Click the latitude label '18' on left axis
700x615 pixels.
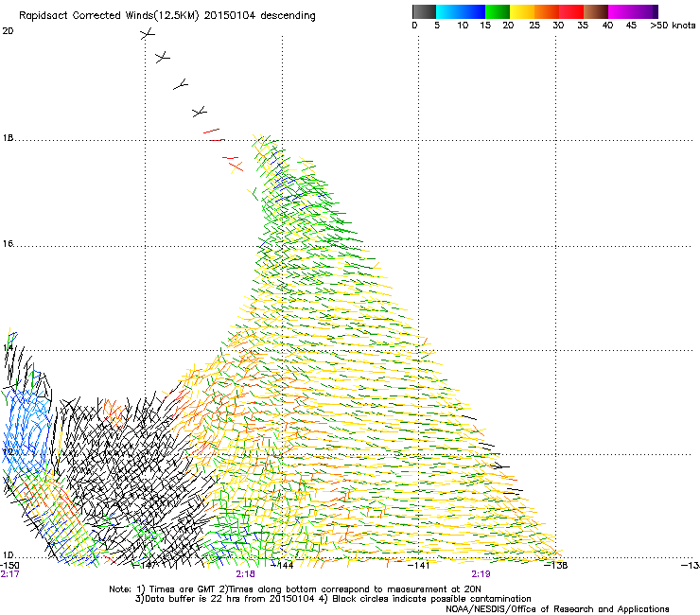(x=8, y=138)
